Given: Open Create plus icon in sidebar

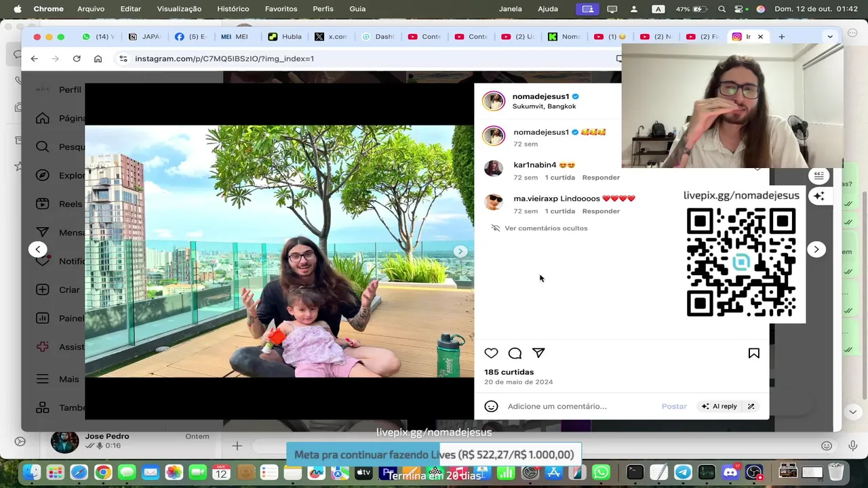Looking at the screenshot, I should (x=43, y=289).
